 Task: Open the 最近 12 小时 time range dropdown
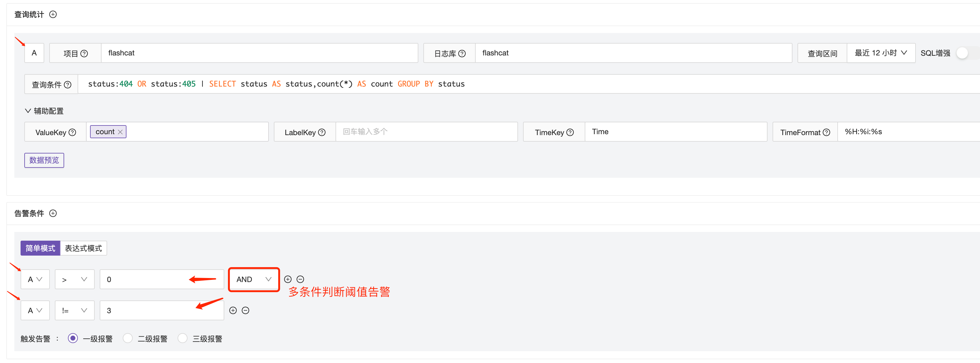click(880, 53)
